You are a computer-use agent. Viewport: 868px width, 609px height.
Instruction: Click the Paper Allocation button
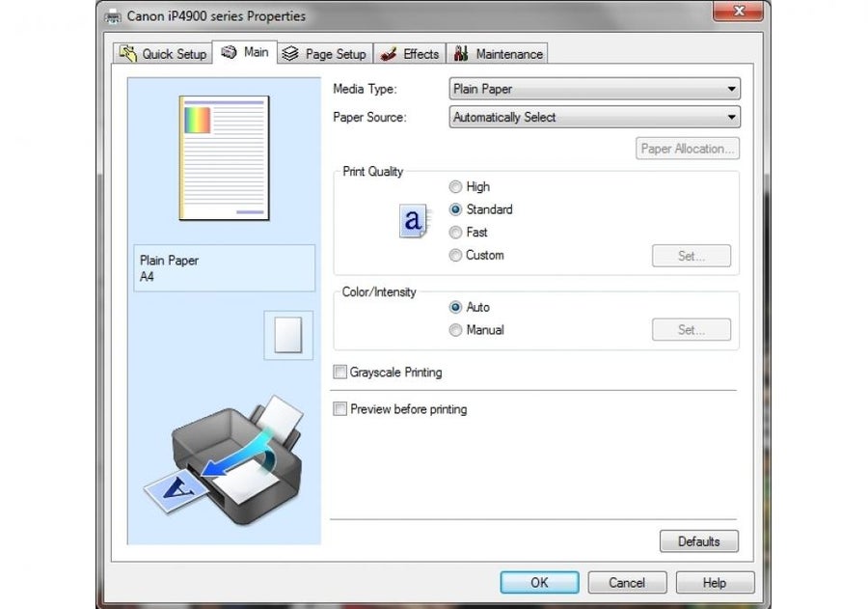(x=687, y=149)
